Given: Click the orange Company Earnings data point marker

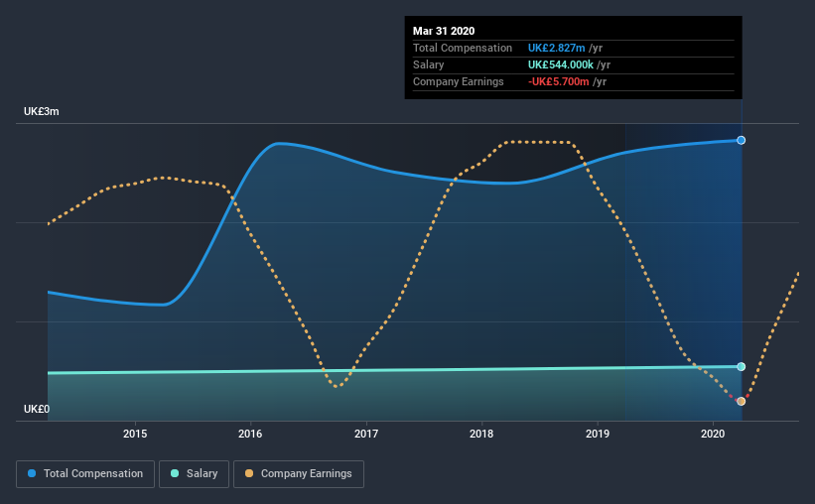Looking at the screenshot, I should pyautogui.click(x=742, y=401).
